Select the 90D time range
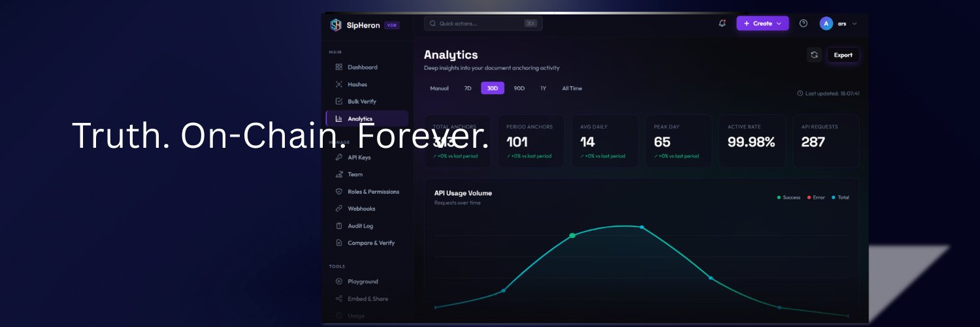Image resolution: width=980 pixels, height=327 pixels. pyautogui.click(x=519, y=88)
